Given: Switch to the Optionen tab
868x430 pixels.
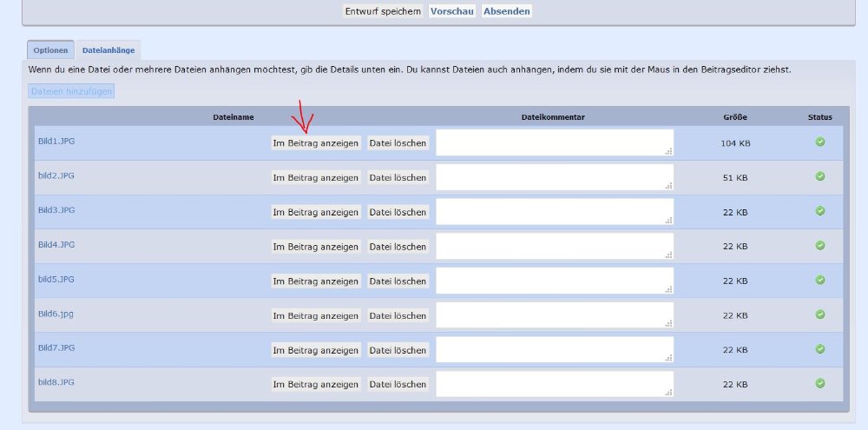Looking at the screenshot, I should tap(50, 50).
